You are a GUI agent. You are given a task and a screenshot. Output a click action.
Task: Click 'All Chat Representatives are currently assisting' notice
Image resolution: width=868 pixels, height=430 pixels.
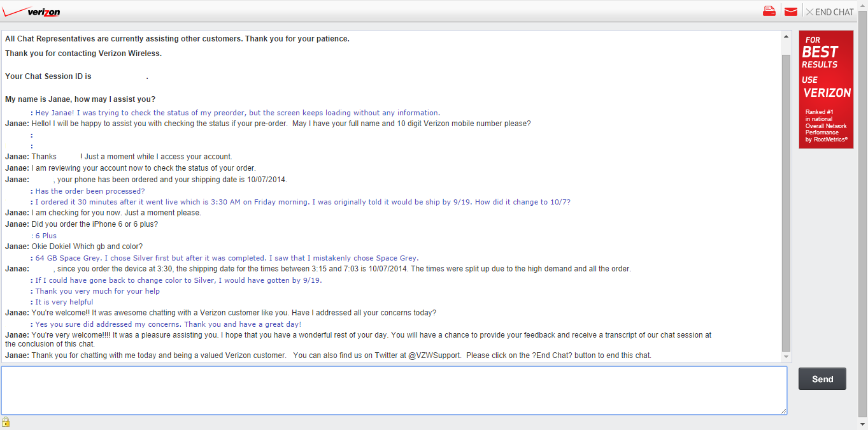click(x=177, y=39)
